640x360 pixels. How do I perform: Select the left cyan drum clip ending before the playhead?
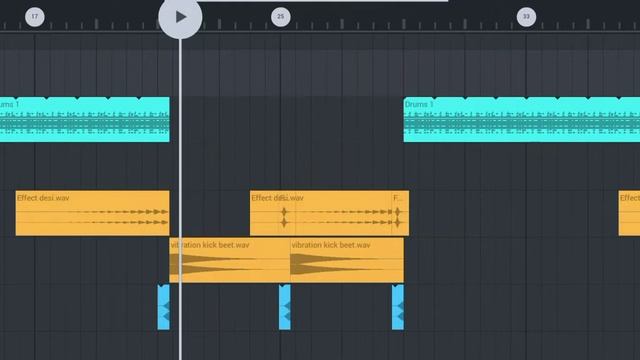84,120
